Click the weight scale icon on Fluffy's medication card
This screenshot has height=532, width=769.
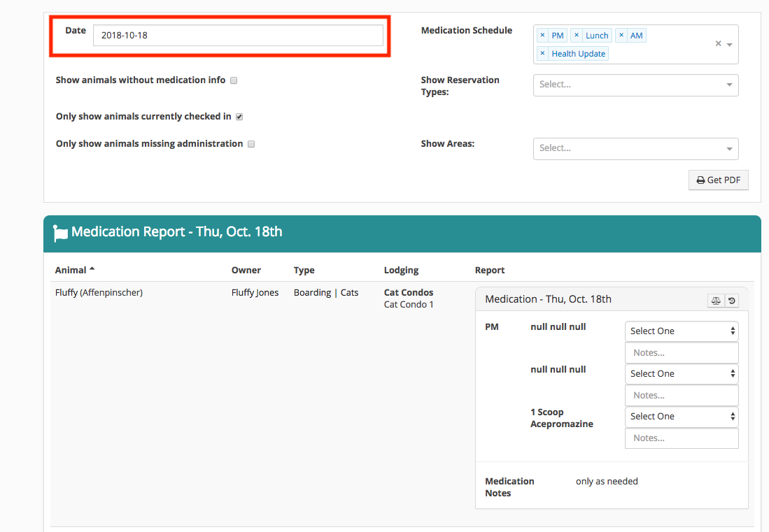[x=716, y=301]
